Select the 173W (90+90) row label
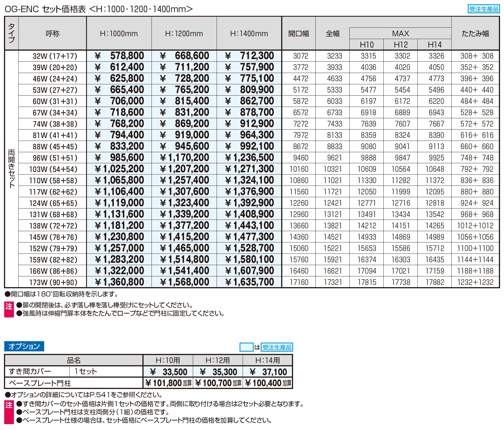The height and width of the screenshot is (430, 504). coord(53,282)
